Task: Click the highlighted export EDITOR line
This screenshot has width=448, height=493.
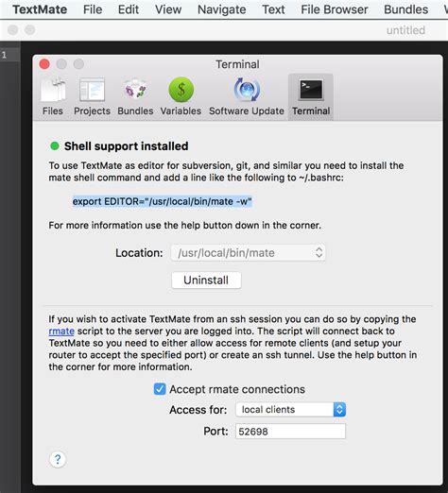Action: tap(163, 201)
